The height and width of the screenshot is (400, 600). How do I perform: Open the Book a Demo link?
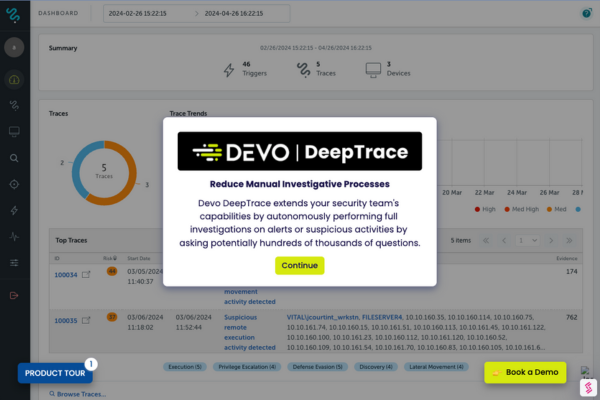pyautogui.click(x=525, y=372)
